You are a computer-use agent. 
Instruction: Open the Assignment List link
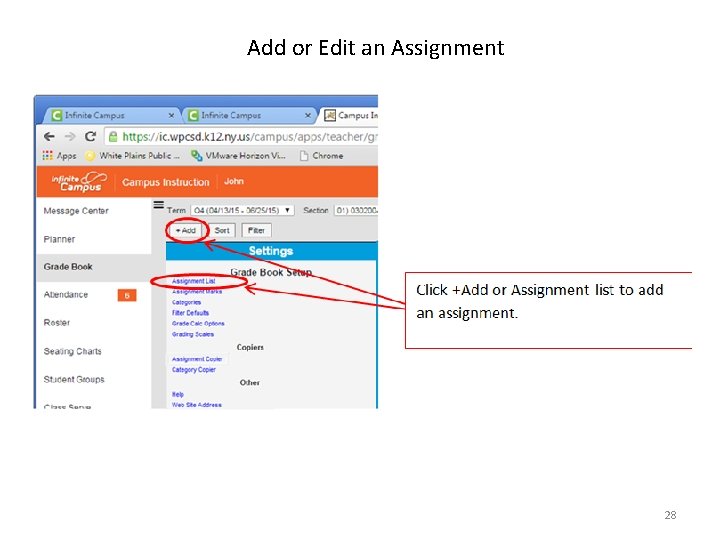click(x=193, y=281)
